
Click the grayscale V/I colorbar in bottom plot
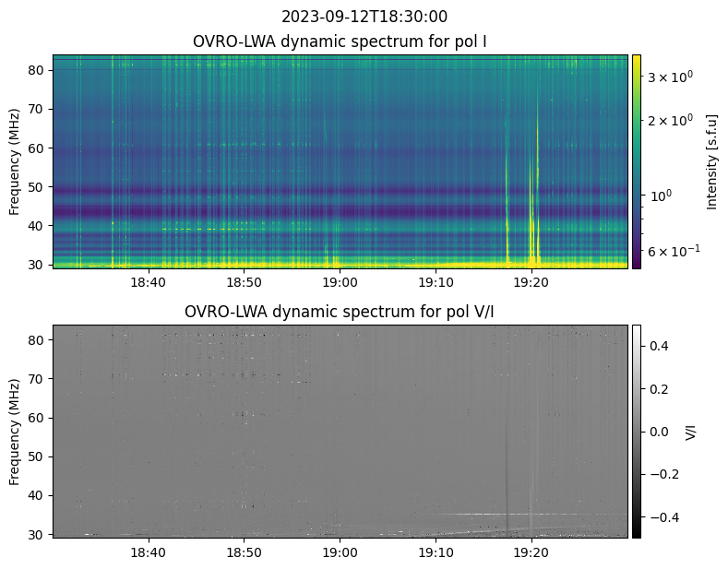(x=636, y=431)
